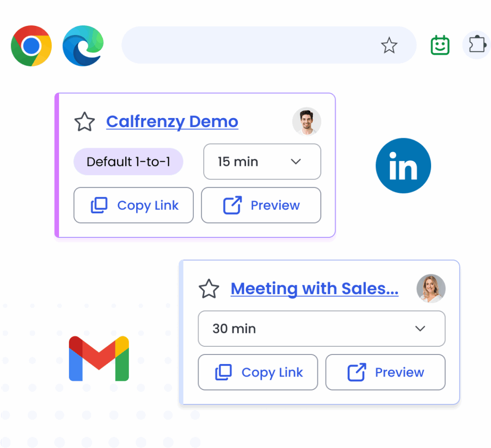Open the browser Extensions puzzle icon
This screenshot has width=491, height=448.
coord(476,45)
